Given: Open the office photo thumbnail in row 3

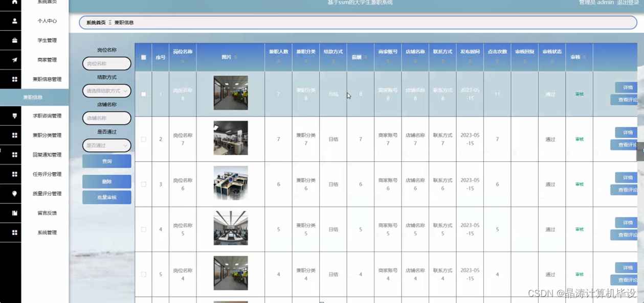Looking at the screenshot, I should coord(231,183).
